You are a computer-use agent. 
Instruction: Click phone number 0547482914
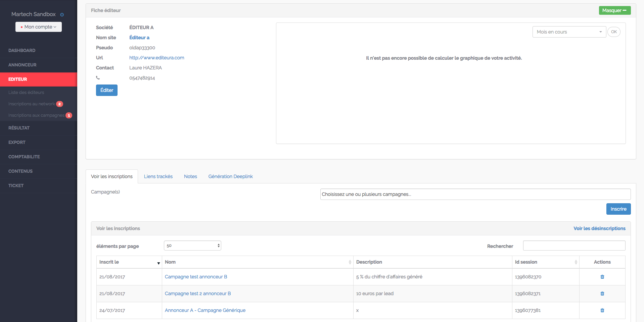pyautogui.click(x=142, y=78)
